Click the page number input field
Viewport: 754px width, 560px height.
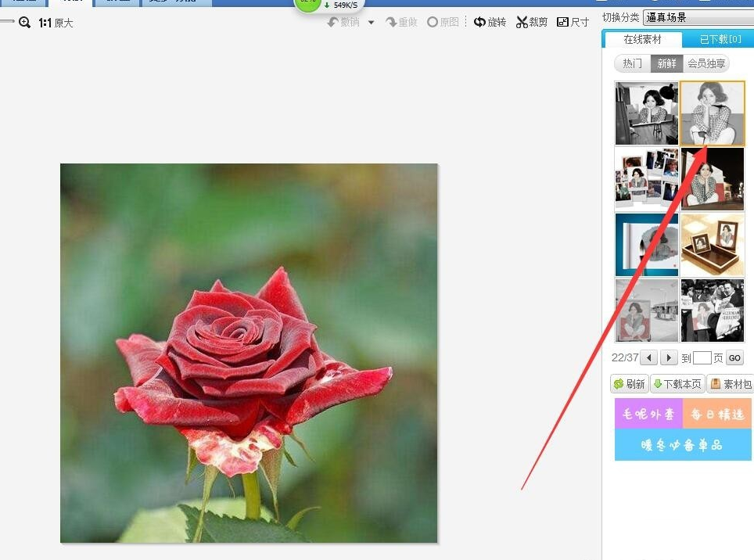pyautogui.click(x=702, y=357)
